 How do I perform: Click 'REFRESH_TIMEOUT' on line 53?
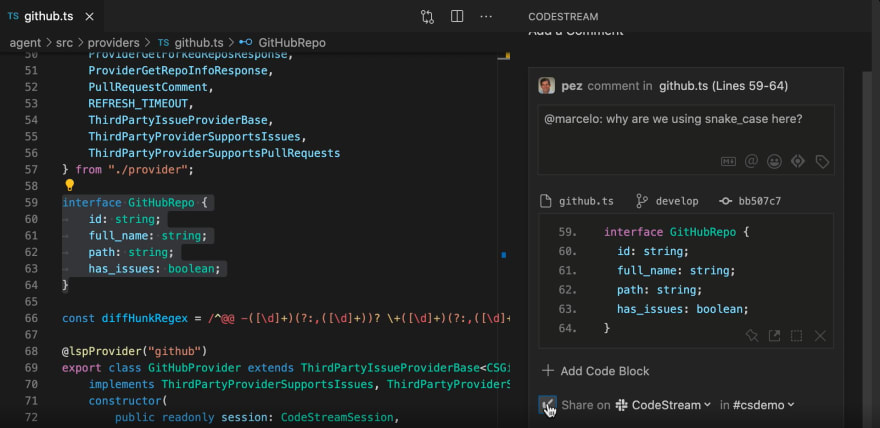(x=138, y=104)
